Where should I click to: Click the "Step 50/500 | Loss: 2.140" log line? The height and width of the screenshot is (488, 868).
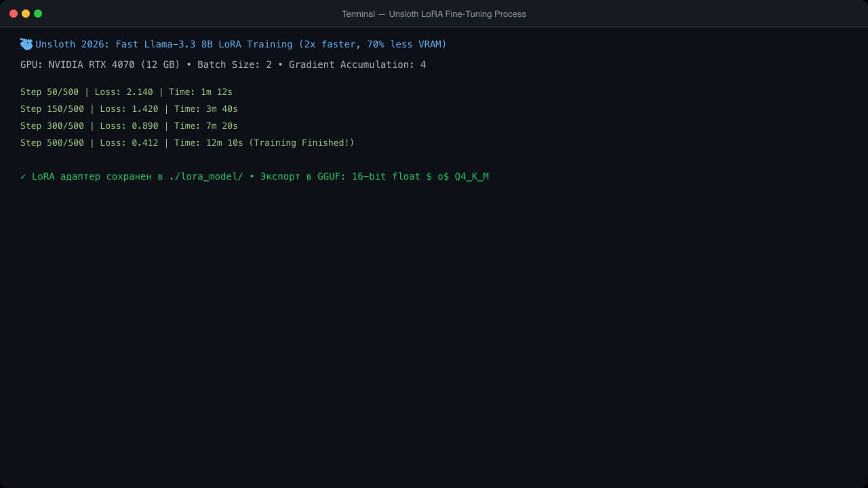[x=126, y=91]
